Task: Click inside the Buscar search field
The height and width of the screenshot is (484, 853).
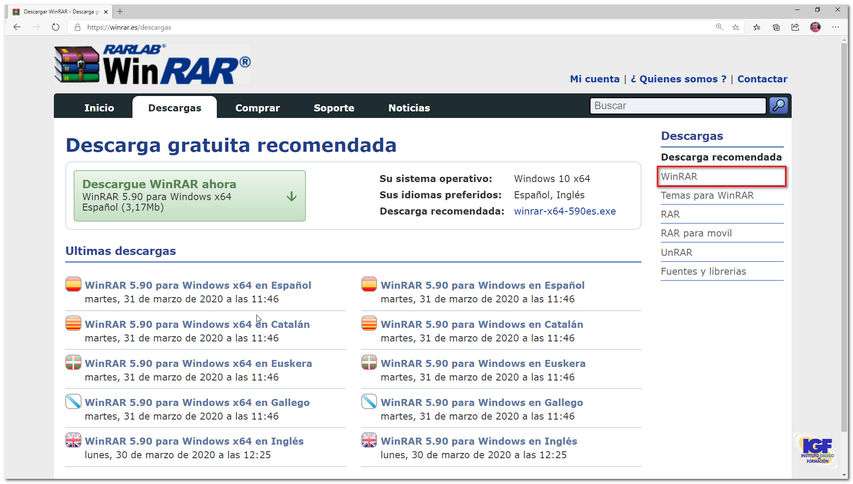Action: pos(678,106)
